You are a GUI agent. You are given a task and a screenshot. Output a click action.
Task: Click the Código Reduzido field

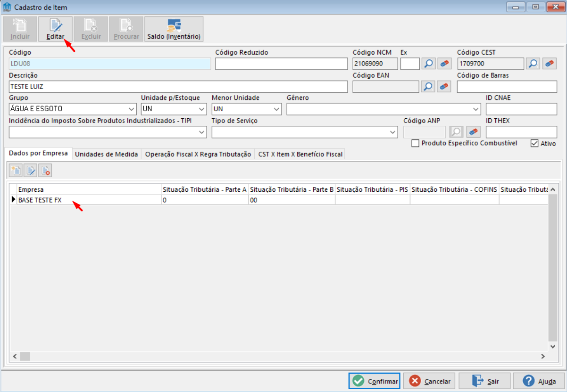(x=281, y=64)
